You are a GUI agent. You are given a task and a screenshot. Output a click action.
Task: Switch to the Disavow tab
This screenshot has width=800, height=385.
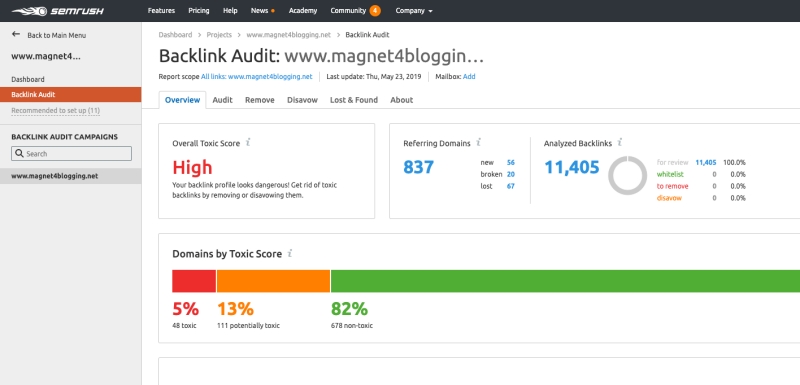pyautogui.click(x=302, y=100)
